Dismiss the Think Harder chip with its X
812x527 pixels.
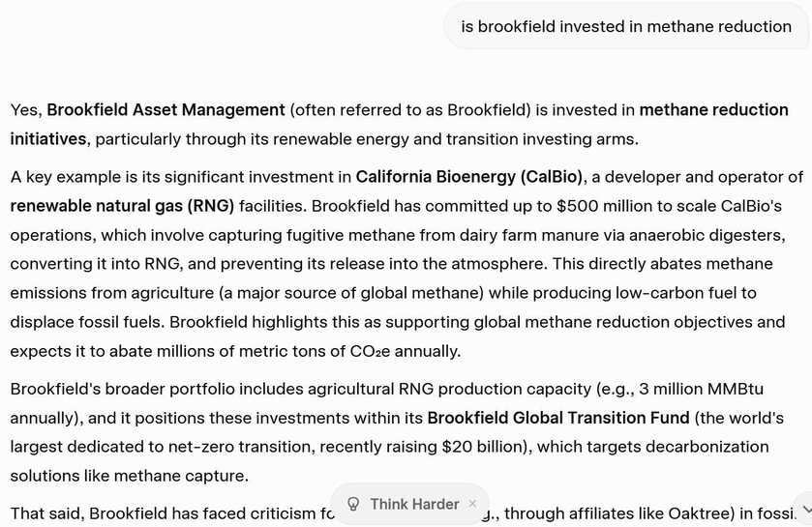pyautogui.click(x=472, y=504)
